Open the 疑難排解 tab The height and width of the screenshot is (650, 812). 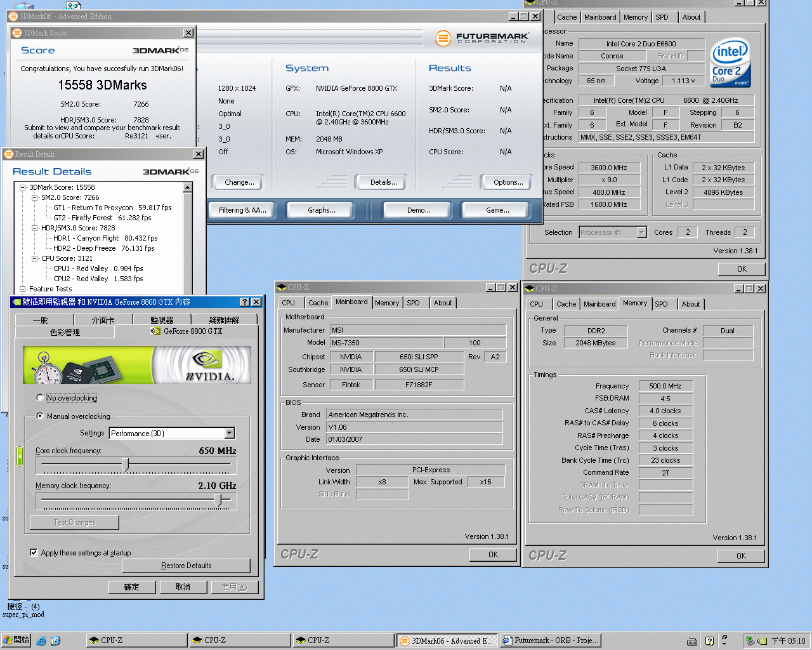click(x=225, y=320)
